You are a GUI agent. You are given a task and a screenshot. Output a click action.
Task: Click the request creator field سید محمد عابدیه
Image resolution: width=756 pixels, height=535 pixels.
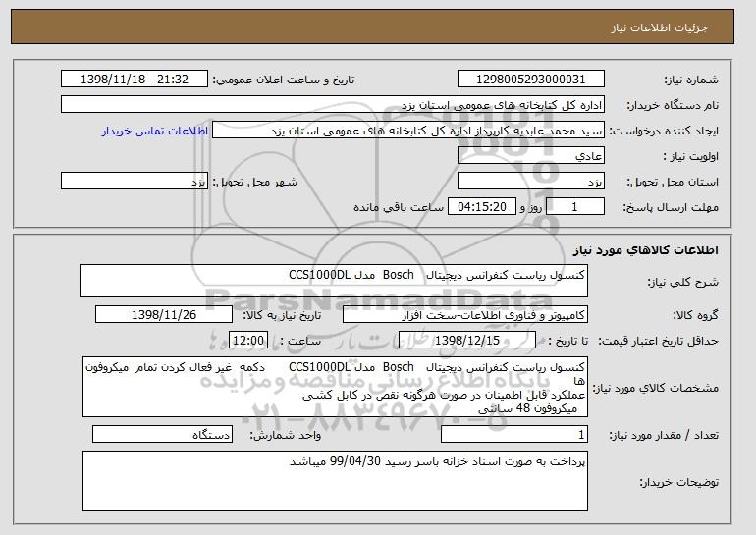[408, 131]
